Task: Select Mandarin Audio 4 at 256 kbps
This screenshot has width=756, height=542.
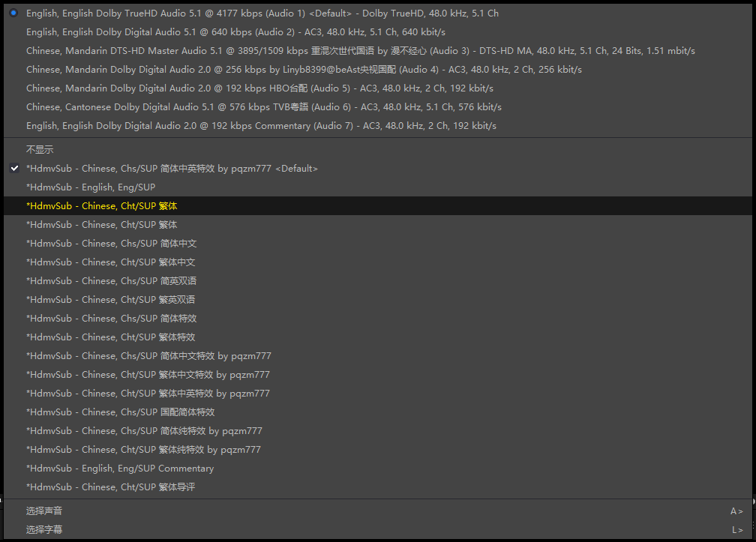Action: 304,70
